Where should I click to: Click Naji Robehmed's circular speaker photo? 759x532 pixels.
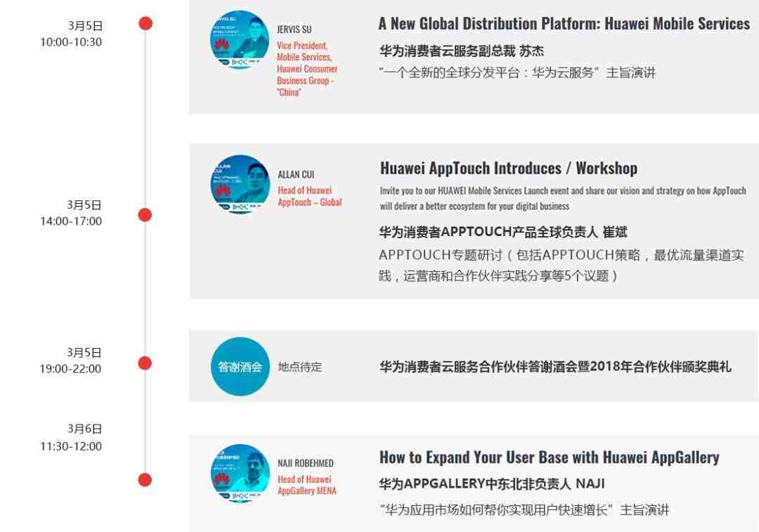(240, 474)
